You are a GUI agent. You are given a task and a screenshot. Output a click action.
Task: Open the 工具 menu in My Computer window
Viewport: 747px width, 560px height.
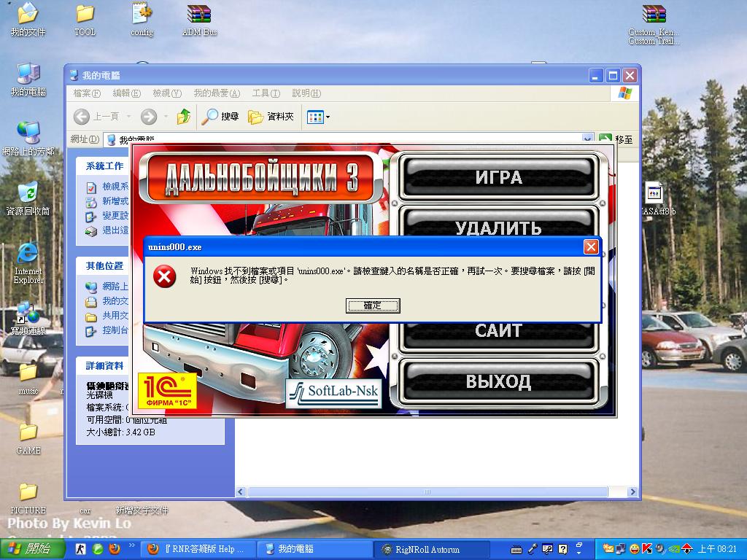tap(266, 93)
